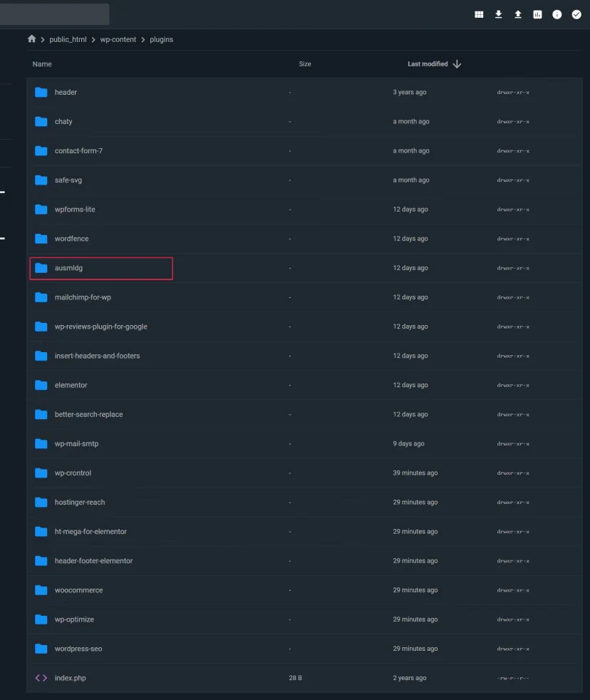
Task: Switch to grid view layout icon
Action: pos(479,15)
